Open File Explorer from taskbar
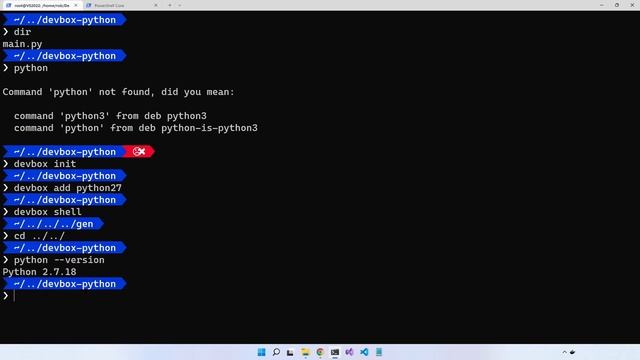Viewport: 640px width, 360px height. point(305,352)
